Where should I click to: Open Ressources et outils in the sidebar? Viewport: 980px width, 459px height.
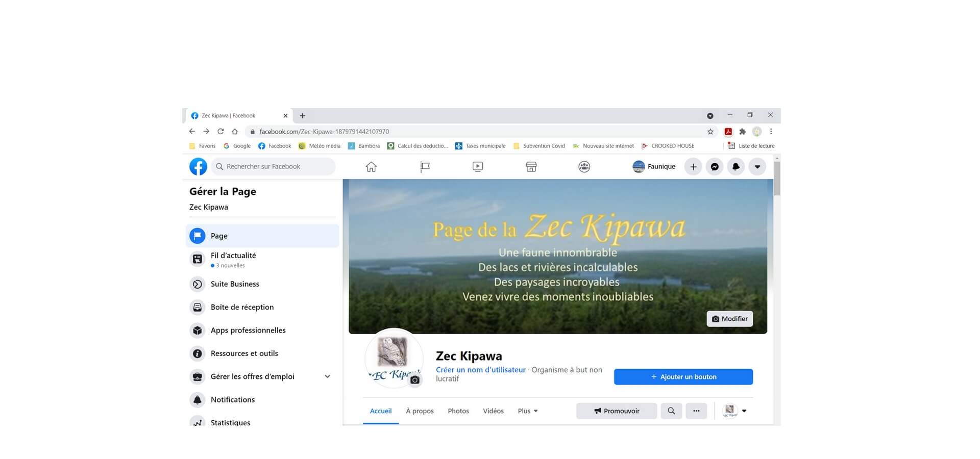pos(262,353)
